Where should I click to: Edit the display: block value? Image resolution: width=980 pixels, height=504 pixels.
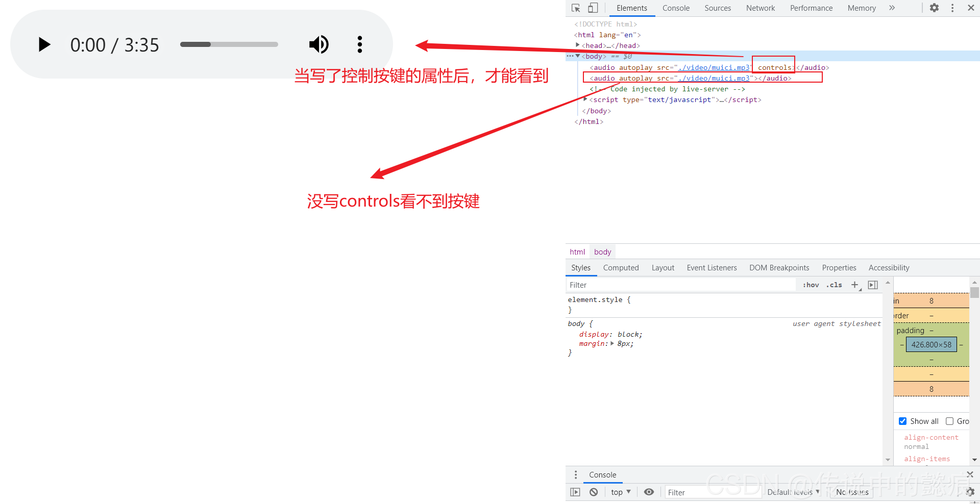point(628,335)
